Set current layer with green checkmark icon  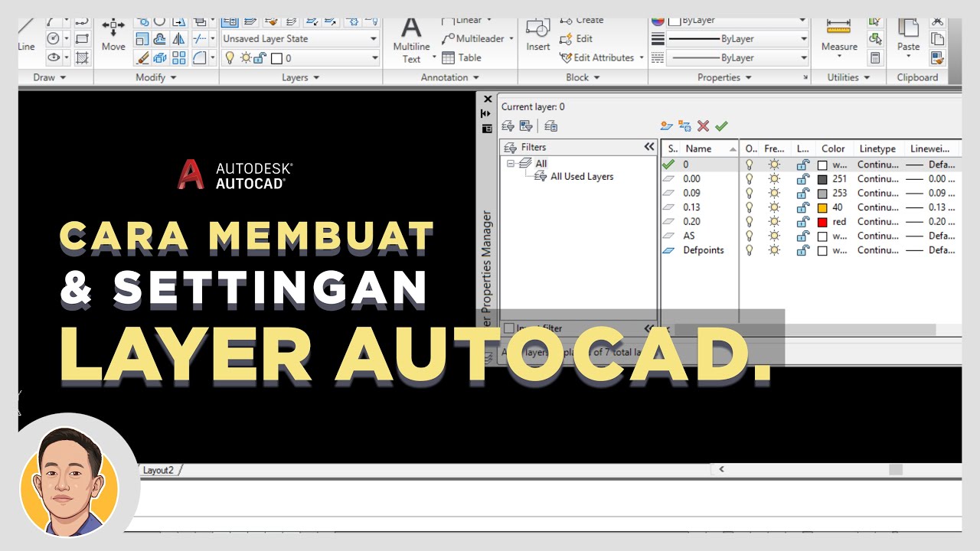tap(721, 126)
